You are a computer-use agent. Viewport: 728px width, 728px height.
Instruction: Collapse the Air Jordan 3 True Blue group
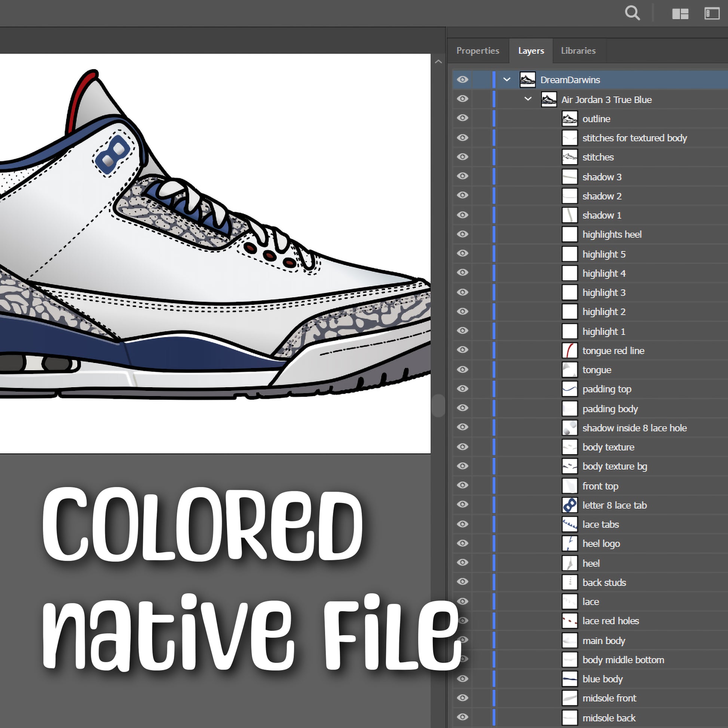(x=527, y=100)
